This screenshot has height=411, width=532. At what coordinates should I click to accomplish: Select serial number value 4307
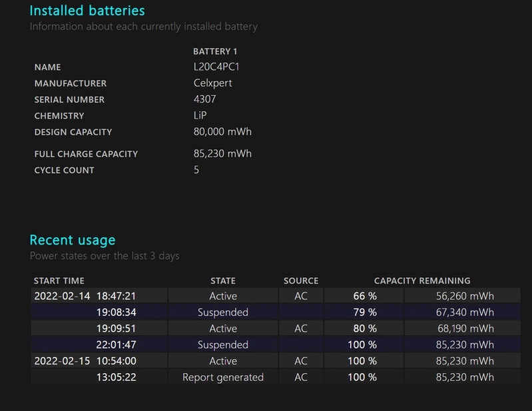[204, 99]
